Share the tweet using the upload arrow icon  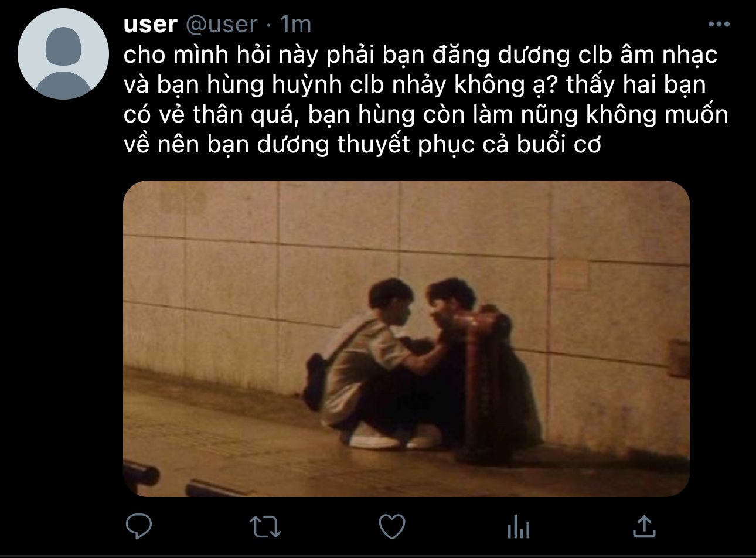click(x=644, y=525)
